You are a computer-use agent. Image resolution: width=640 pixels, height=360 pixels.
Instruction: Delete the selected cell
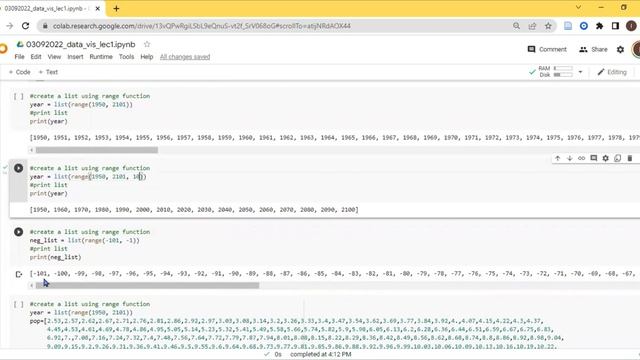[x=629, y=158]
